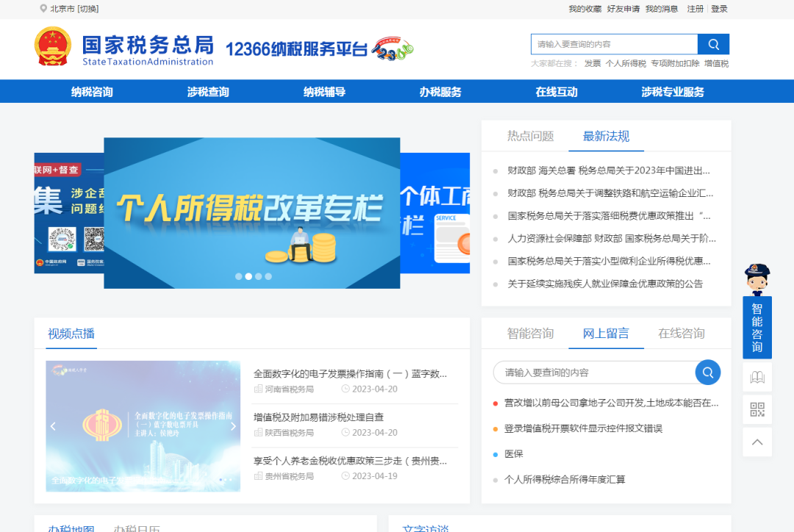Go to next video with right arrow

233,426
